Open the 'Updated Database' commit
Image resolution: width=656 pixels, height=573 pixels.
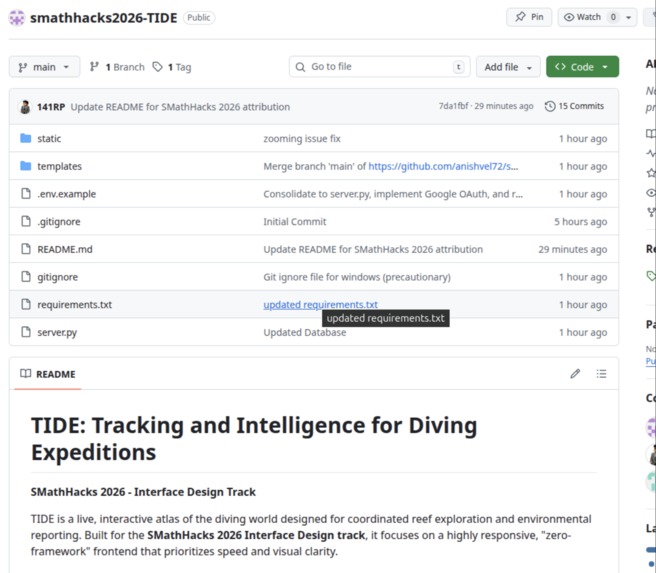(305, 333)
